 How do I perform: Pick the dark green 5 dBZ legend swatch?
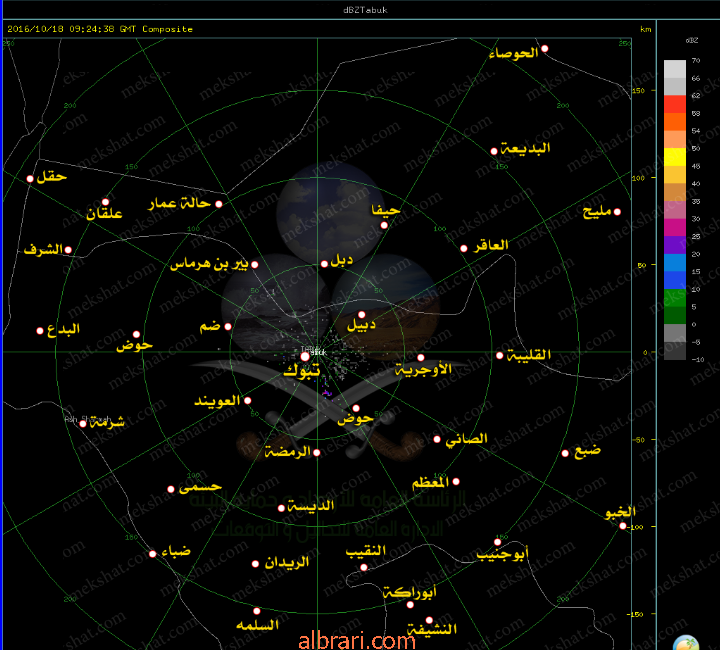pyautogui.click(x=675, y=315)
